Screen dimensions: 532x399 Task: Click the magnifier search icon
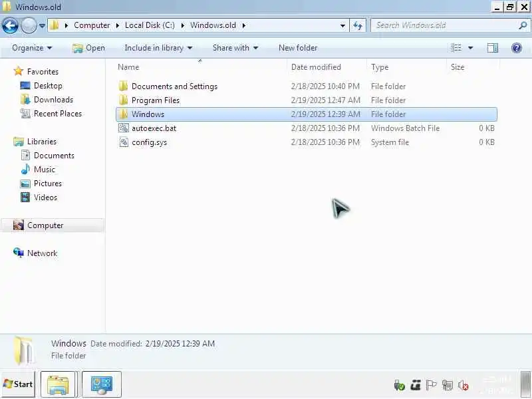pyautogui.click(x=523, y=25)
